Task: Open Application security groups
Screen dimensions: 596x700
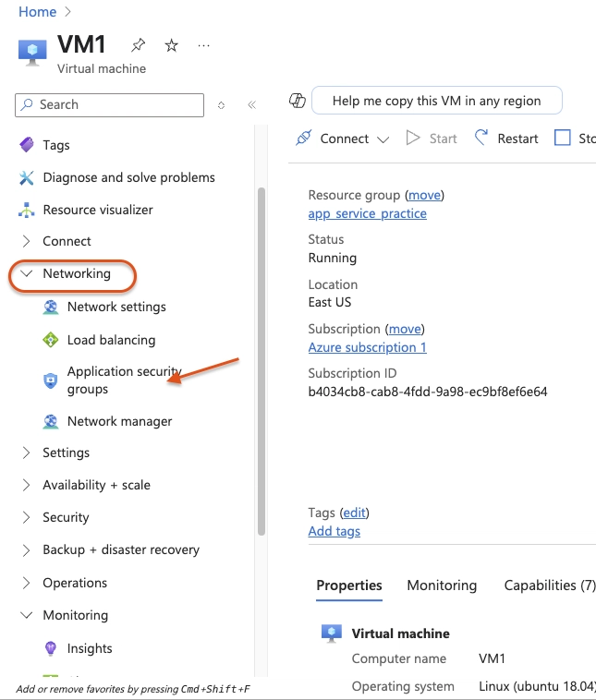Action: click(x=124, y=380)
